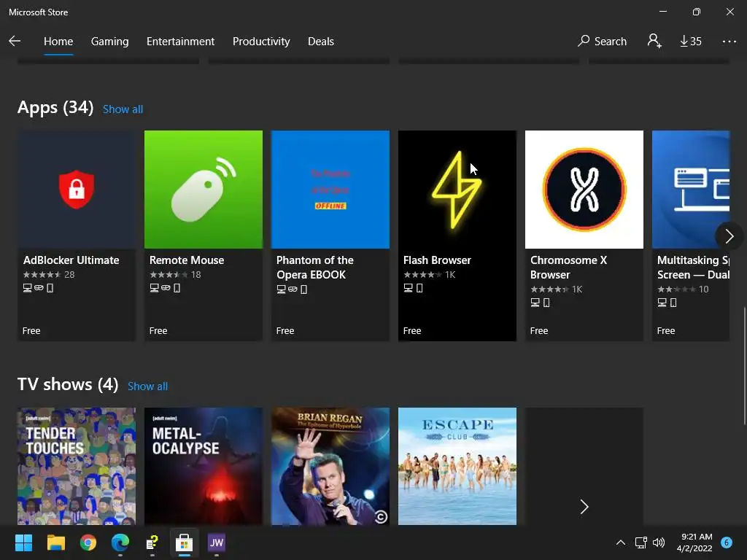The image size is (747, 560).
Task: Open the notification badge showing 6
Action: [727, 542]
